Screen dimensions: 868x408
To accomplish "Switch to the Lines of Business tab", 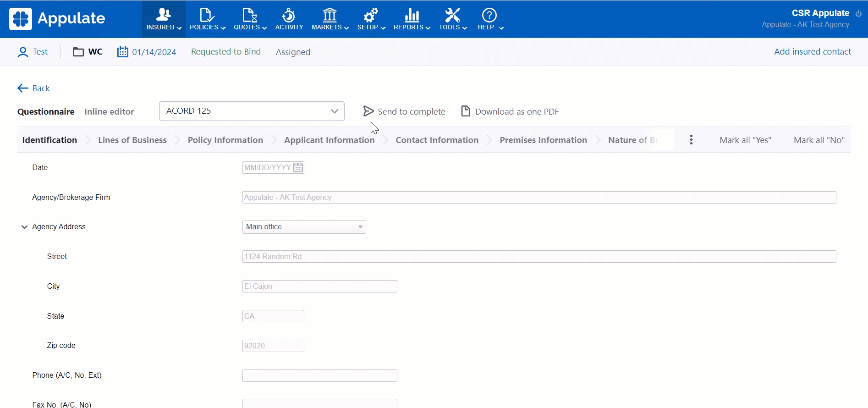I will click(x=132, y=140).
